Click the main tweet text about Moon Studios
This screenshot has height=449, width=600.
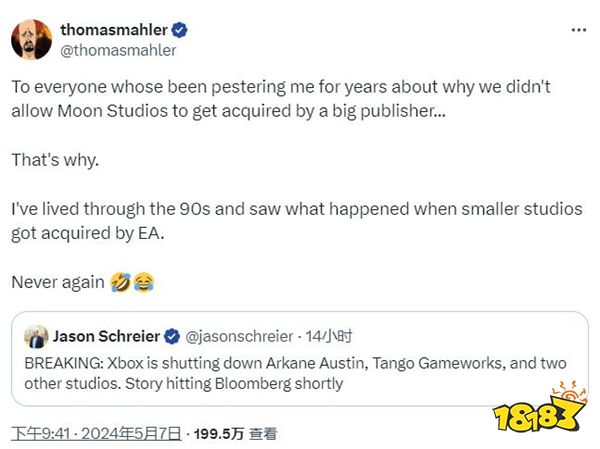(281, 99)
